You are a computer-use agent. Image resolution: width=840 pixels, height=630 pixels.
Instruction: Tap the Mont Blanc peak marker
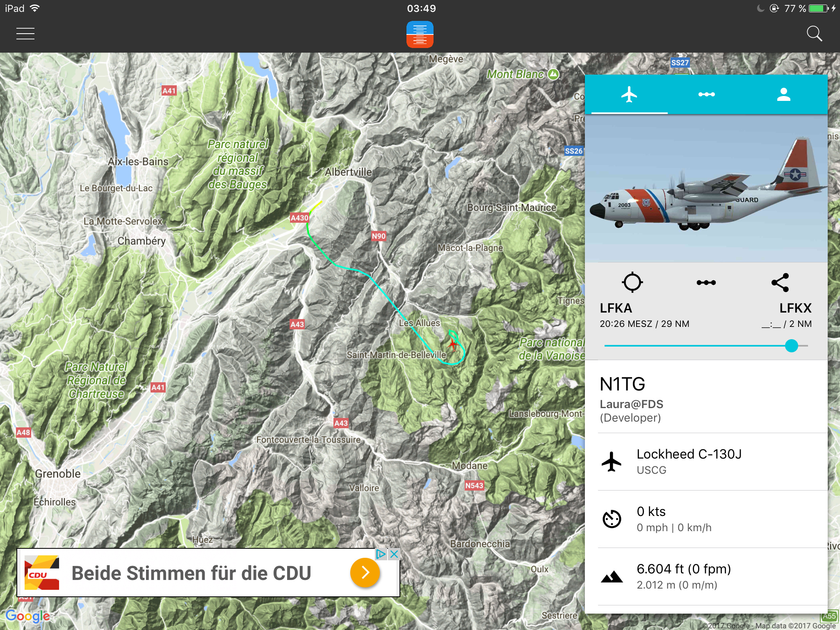553,74
